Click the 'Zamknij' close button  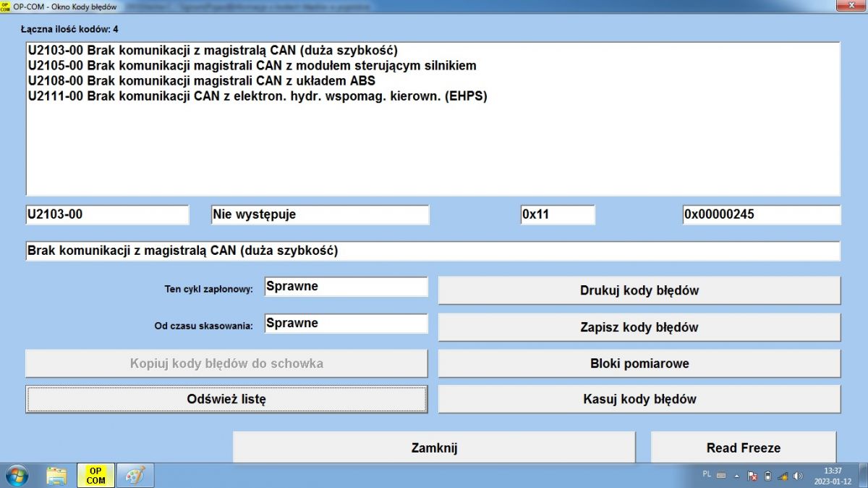[434, 447]
